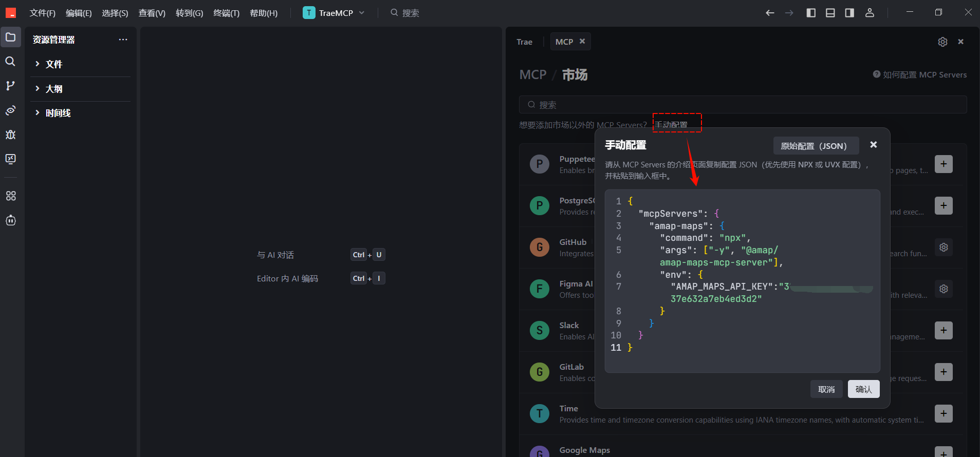Open the 文件(F) menu
The image size is (980, 457).
coord(43,13)
